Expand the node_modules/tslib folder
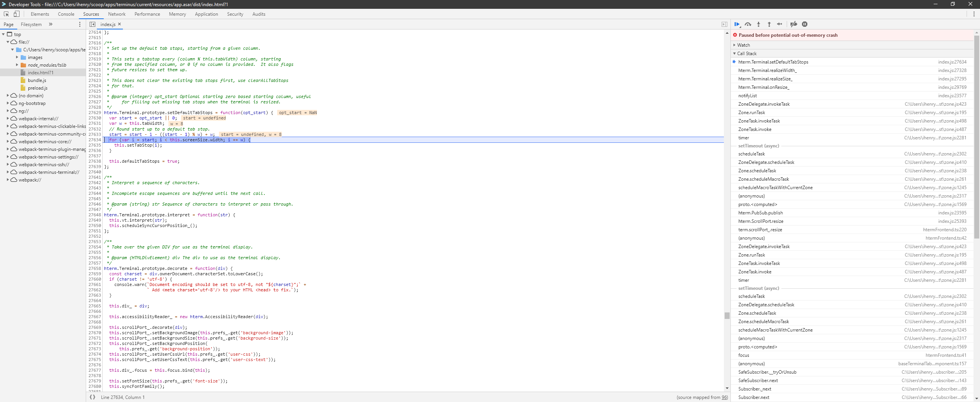This screenshot has width=980, height=402. pos(17,65)
